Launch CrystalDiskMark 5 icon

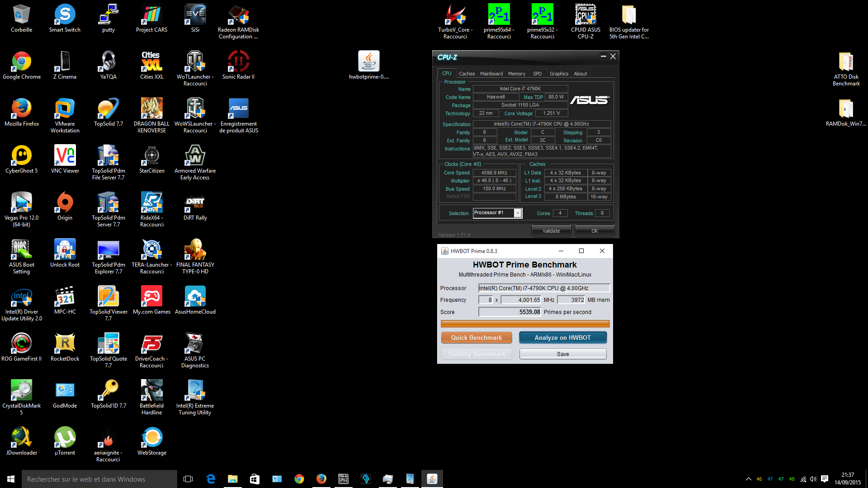pos(21,398)
